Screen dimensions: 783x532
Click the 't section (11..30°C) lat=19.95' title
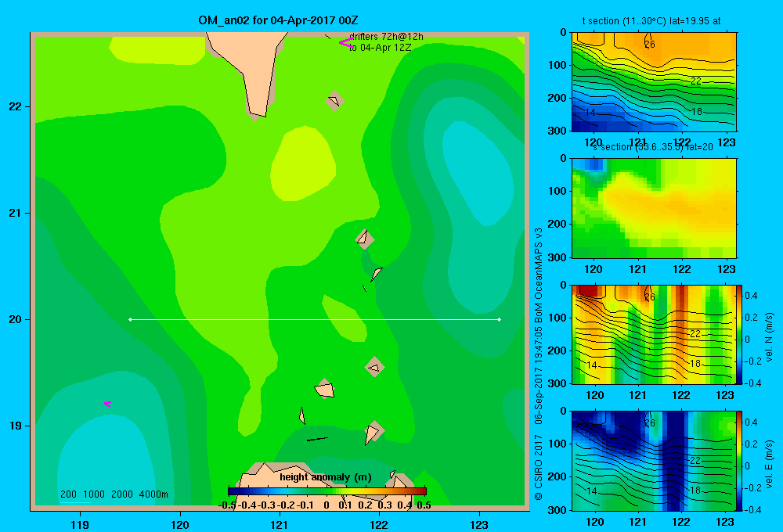(x=651, y=21)
